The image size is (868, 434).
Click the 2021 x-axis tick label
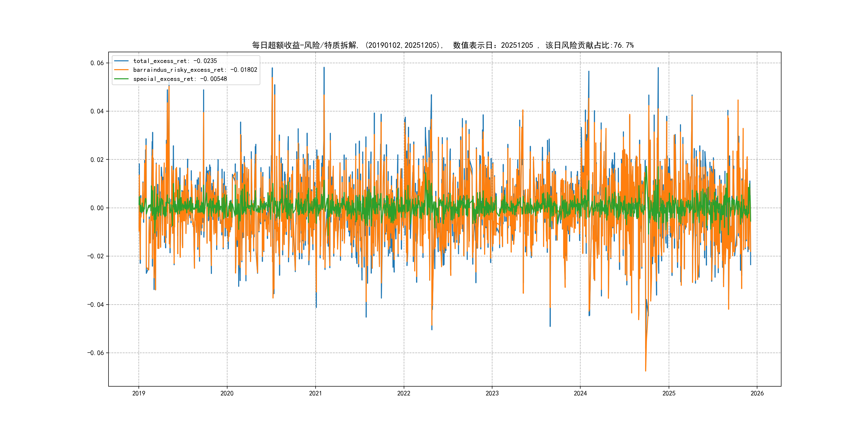315,393
